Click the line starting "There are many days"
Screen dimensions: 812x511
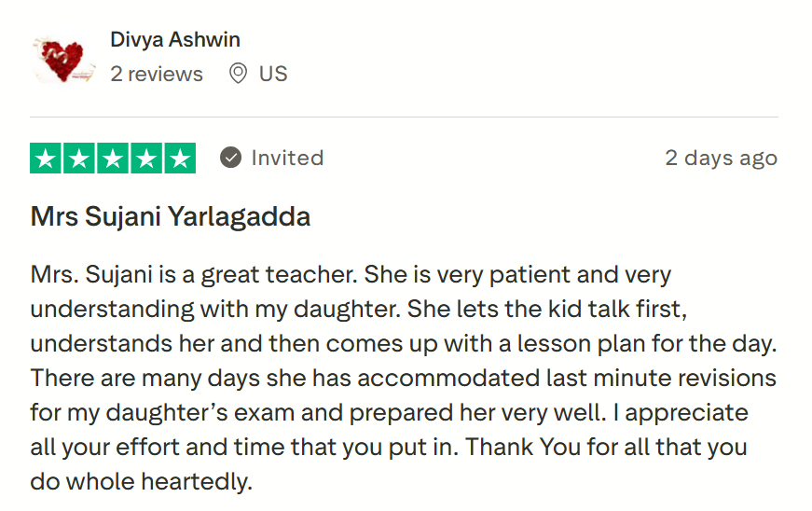[x=403, y=378]
